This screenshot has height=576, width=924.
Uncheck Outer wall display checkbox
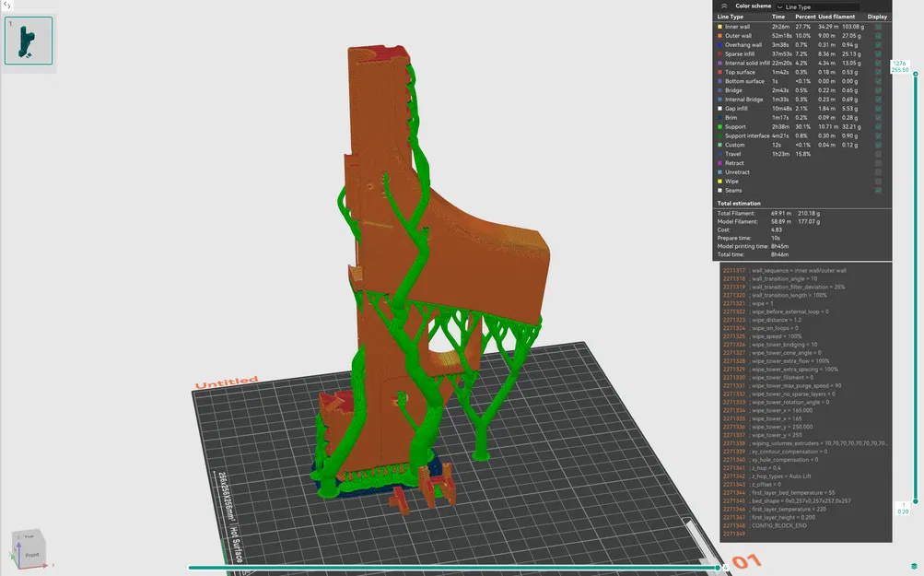pyautogui.click(x=878, y=36)
